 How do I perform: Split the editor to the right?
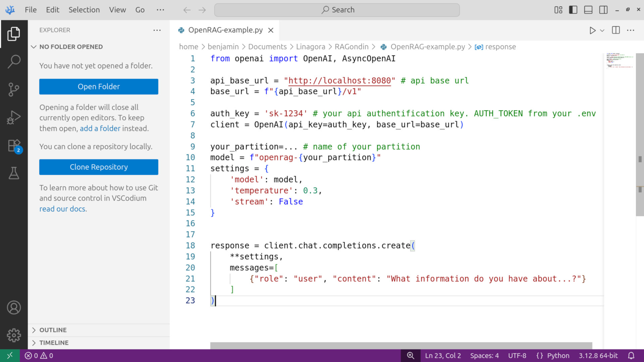click(x=616, y=30)
